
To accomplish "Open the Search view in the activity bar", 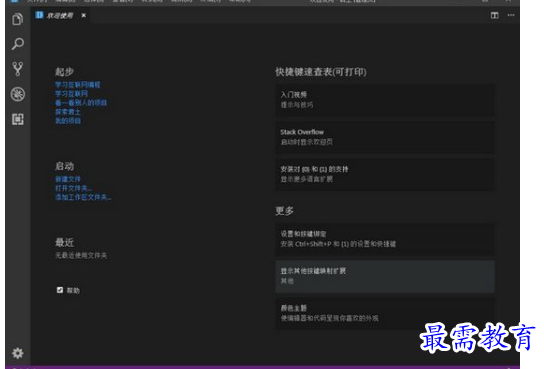I will tap(18, 44).
